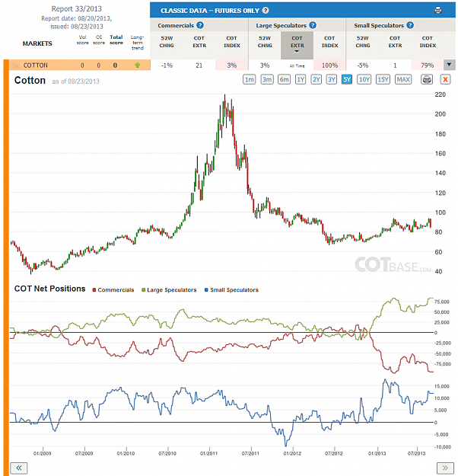Open the help icon next to Commercials
The image size is (458, 476).
point(200,25)
